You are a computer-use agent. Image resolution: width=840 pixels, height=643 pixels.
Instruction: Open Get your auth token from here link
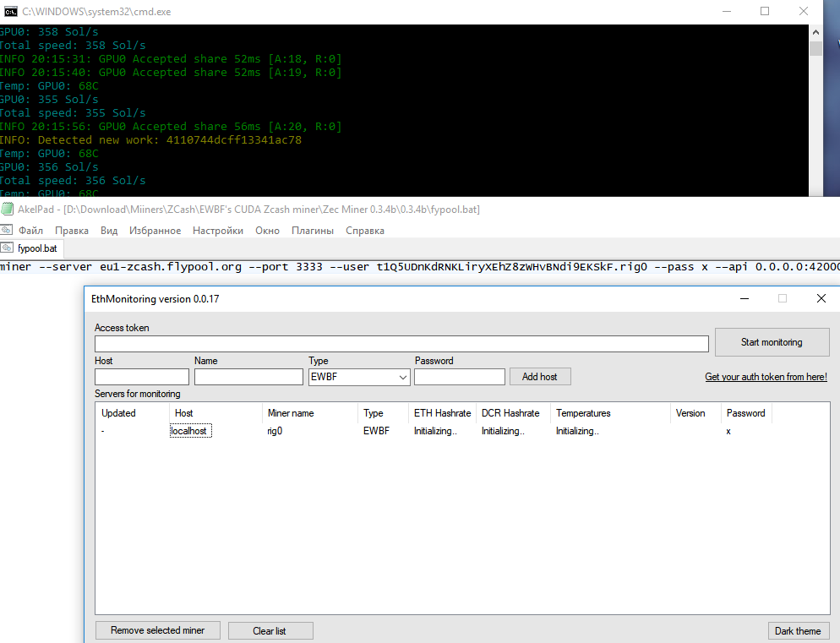coord(766,377)
